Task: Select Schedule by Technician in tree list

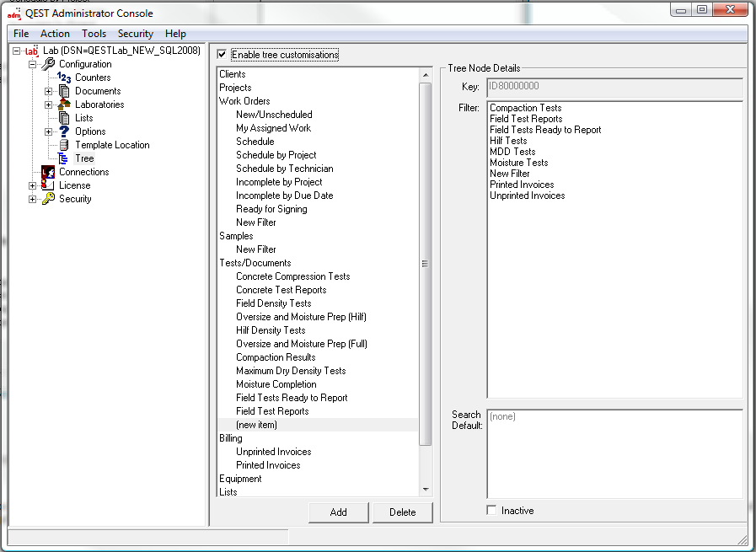Action: coord(284,169)
